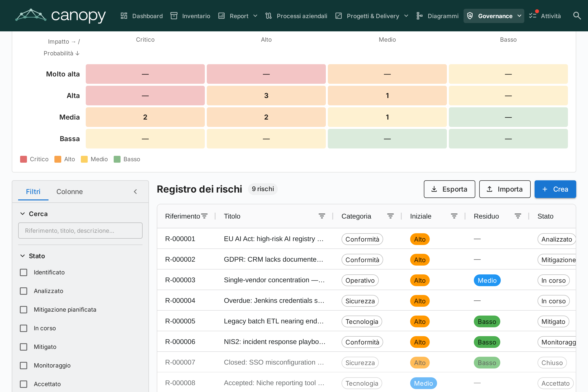Check the Identificato status filter
Screen dimensions: 588x392
[24, 272]
